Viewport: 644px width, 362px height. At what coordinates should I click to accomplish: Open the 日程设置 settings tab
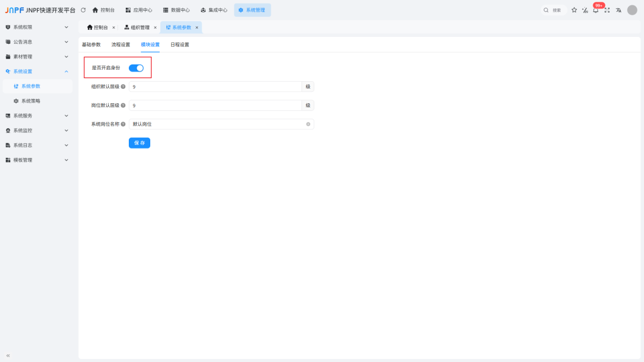(x=180, y=44)
